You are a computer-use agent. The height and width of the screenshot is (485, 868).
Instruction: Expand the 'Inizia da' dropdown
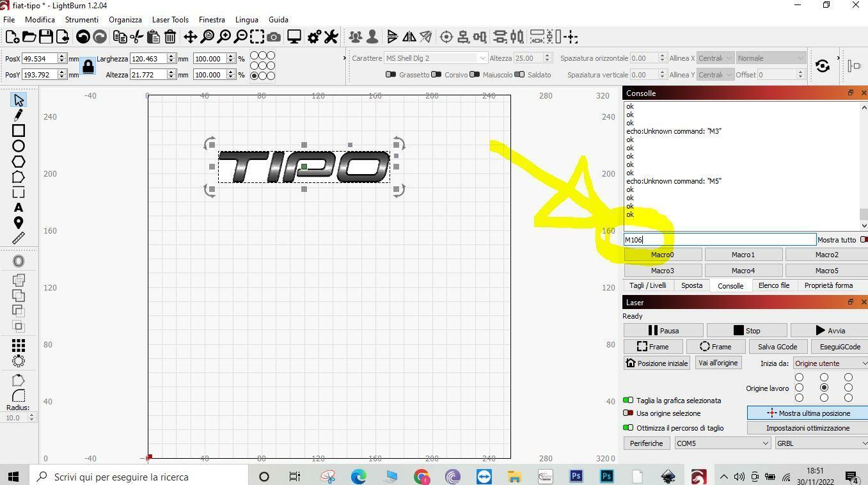coord(830,363)
